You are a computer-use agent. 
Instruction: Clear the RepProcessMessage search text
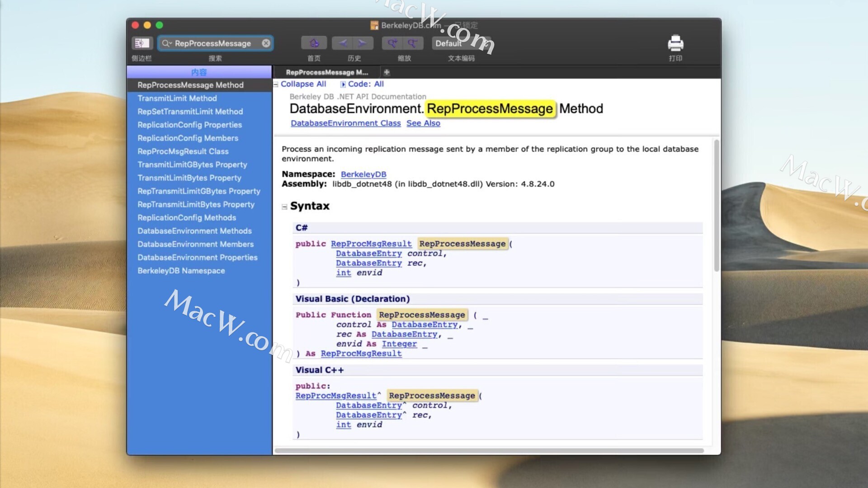pos(266,43)
